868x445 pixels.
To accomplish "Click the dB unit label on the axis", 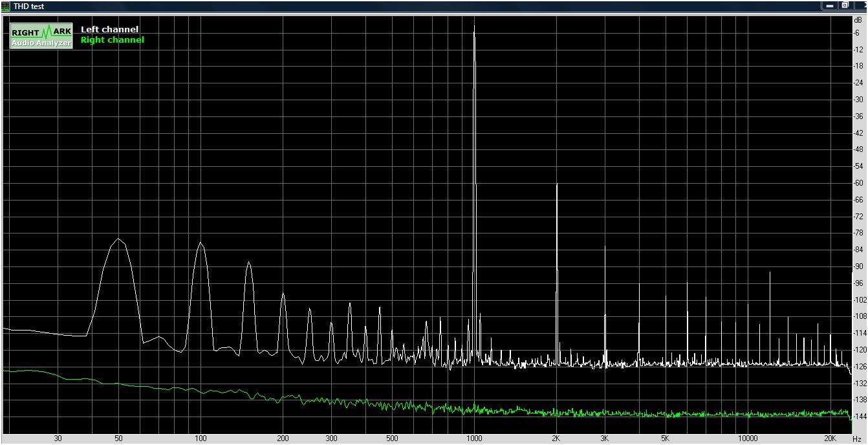I will coord(858,21).
